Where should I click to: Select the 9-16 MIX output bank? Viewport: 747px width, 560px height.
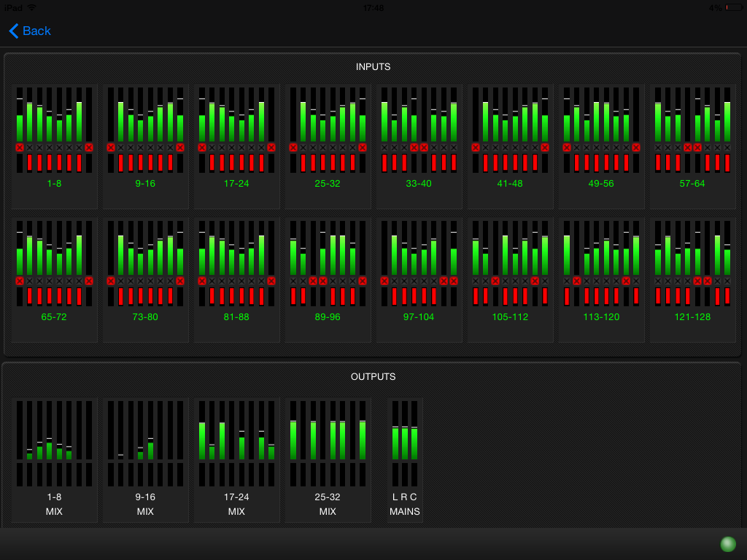click(145, 459)
